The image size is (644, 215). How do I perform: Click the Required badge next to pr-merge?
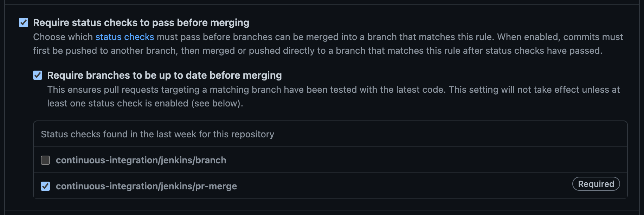596,184
